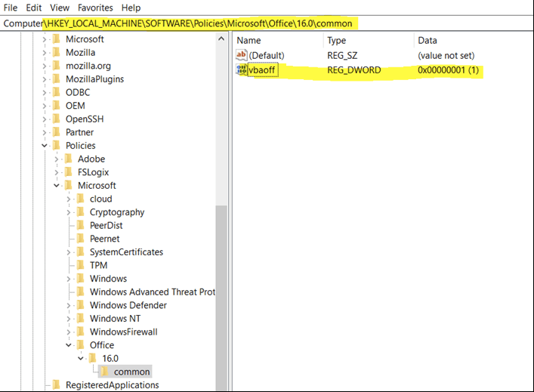Viewport: 534px width, 392px height.
Task: Select the ODBC folder icon
Action: pyautogui.click(x=57, y=92)
